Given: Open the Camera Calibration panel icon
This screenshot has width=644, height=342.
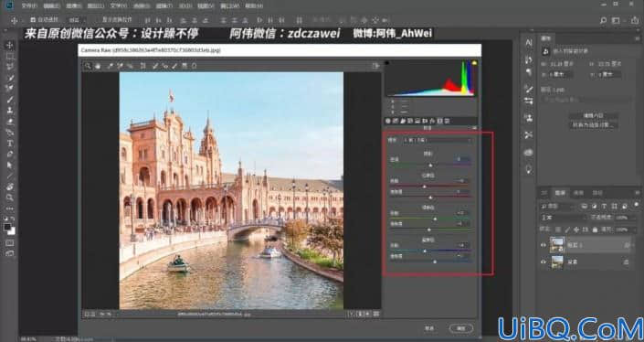Looking at the screenshot, I should click(440, 121).
